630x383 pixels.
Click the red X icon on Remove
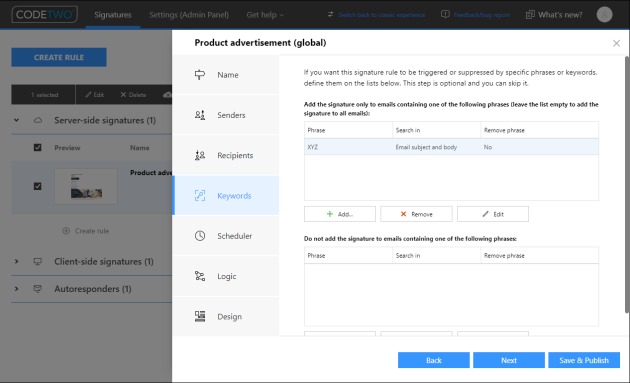[403, 214]
